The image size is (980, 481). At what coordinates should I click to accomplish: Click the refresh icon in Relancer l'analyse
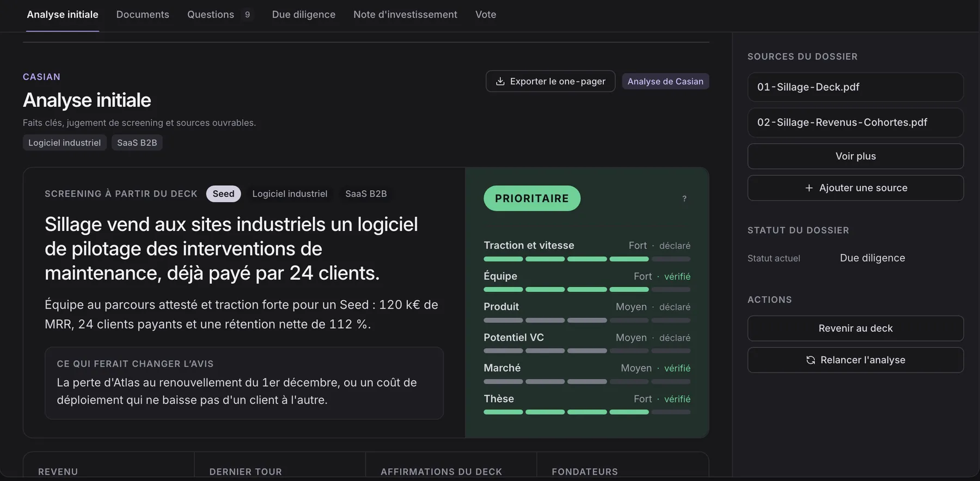click(x=811, y=360)
